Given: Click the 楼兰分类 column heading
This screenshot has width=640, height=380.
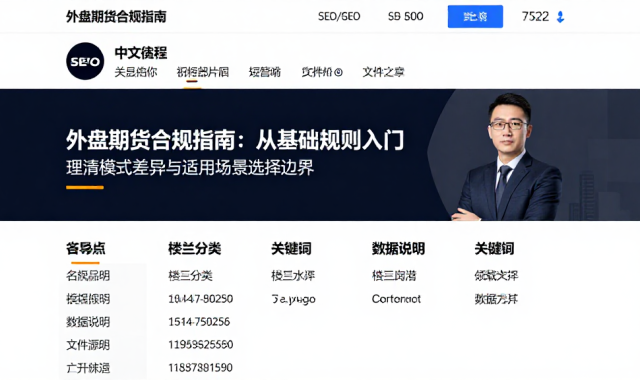Looking at the screenshot, I should coord(195,248).
